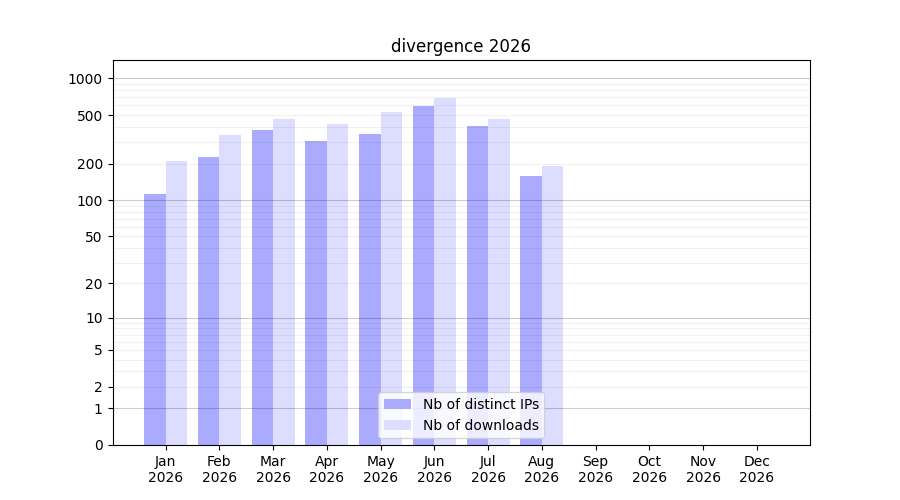
Task: Click the 'Apr 2026' x-axis label
Action: (327, 469)
